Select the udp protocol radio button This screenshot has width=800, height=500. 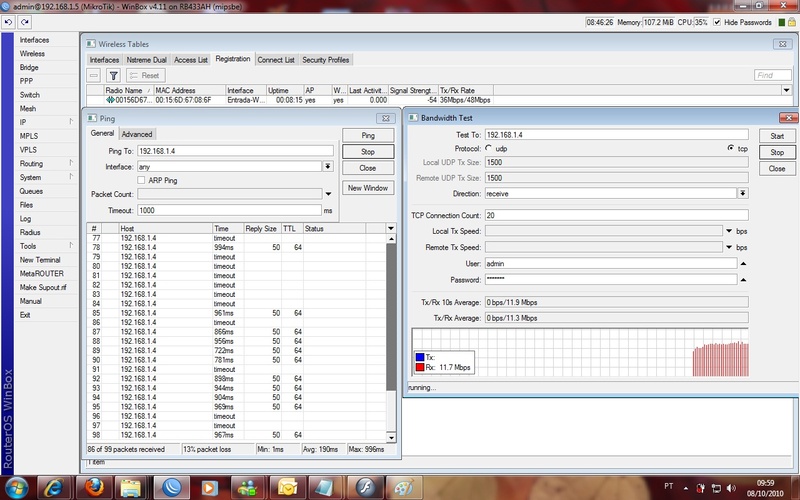click(489, 148)
